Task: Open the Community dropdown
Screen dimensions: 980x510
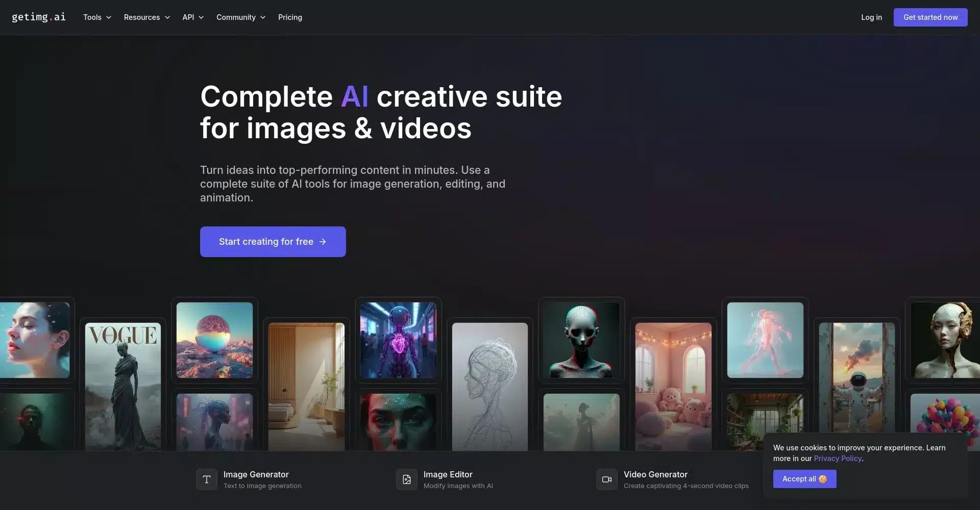Action: point(240,17)
